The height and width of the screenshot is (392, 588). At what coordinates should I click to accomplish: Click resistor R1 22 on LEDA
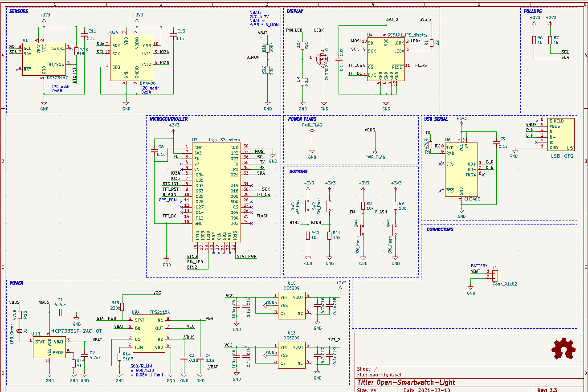coord(431,43)
